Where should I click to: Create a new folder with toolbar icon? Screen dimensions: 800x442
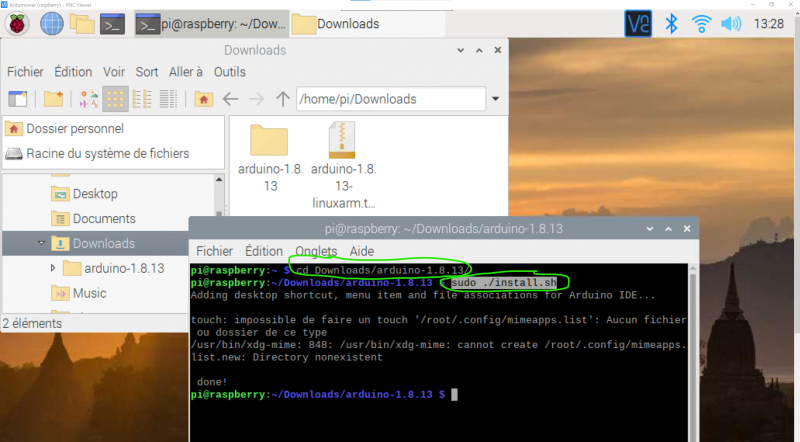(53, 99)
